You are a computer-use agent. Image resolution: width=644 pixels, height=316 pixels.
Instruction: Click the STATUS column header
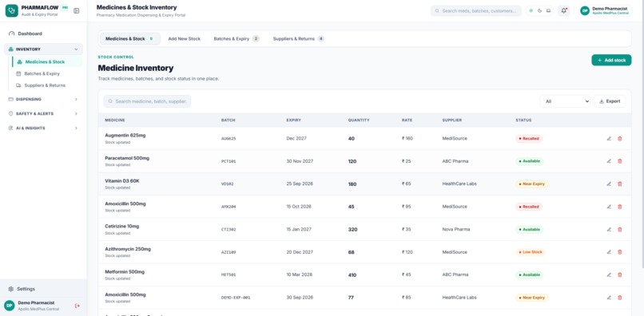tap(523, 120)
